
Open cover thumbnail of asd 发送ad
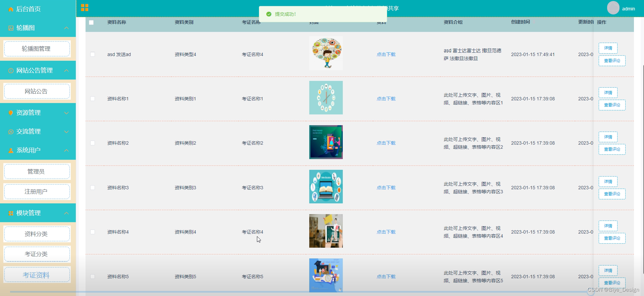tap(326, 53)
